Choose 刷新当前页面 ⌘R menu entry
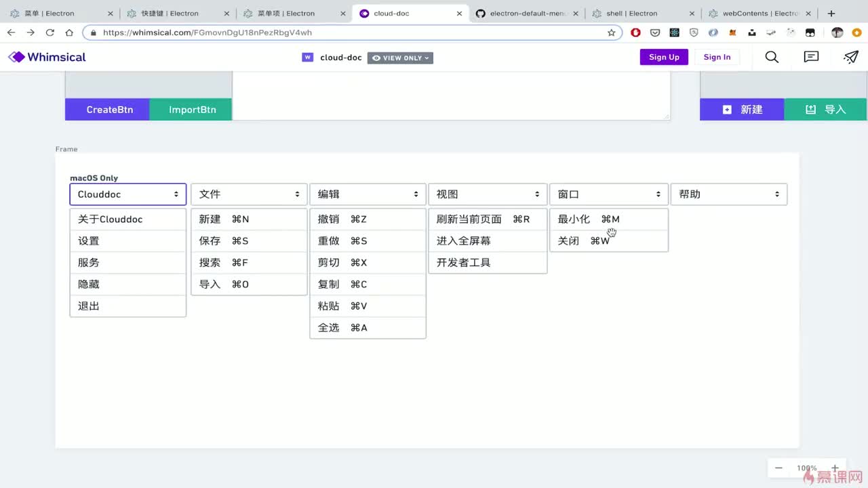This screenshot has height=488, width=868. pyautogui.click(x=488, y=219)
